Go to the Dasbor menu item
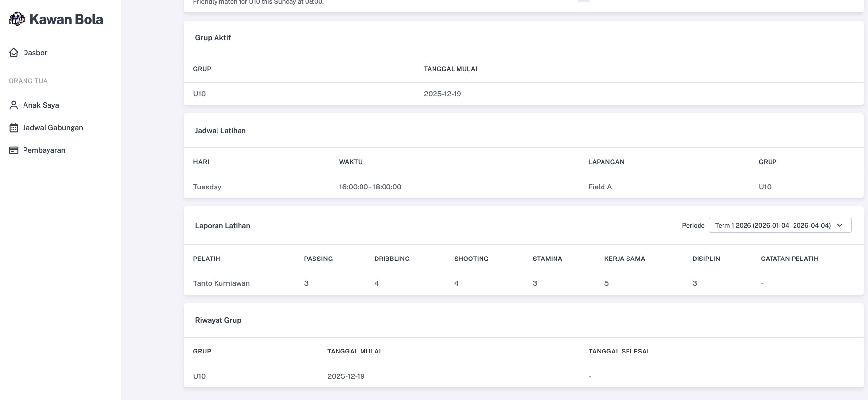The height and width of the screenshot is (400, 868). [35, 53]
